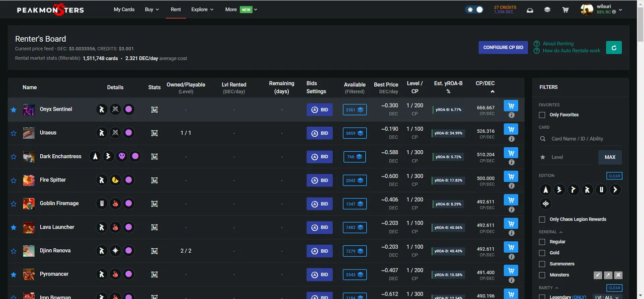Focus the Card Name / ID / Ability search field
The width and height of the screenshot is (644, 299).
pos(581,139)
